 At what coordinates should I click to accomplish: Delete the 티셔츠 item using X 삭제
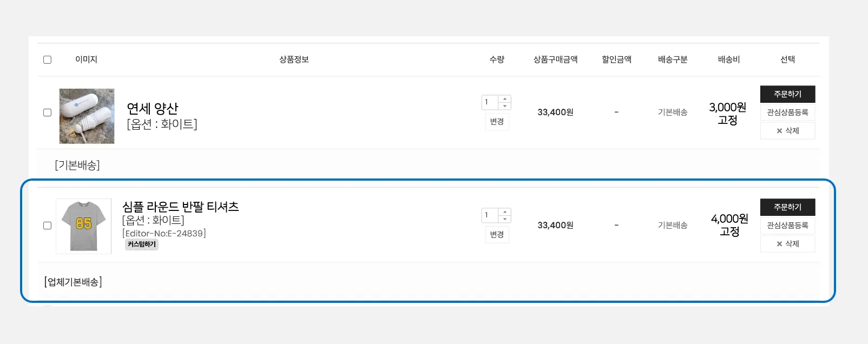click(787, 244)
